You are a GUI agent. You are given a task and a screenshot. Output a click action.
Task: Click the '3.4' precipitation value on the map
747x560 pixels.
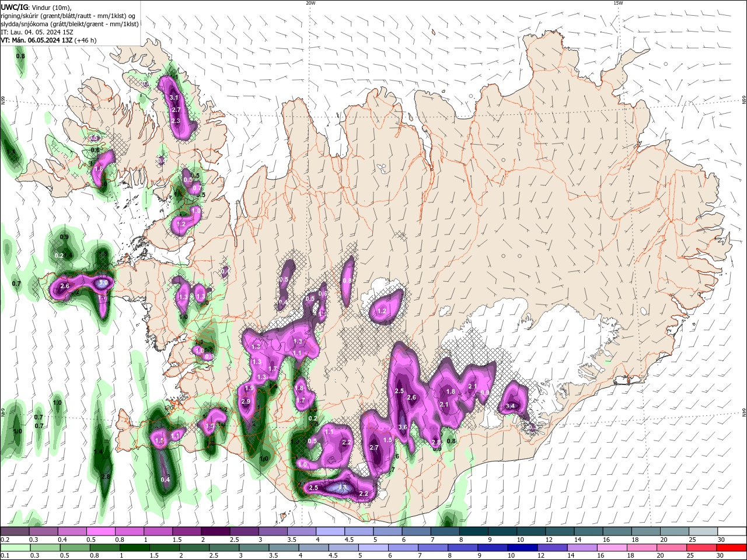(x=511, y=406)
